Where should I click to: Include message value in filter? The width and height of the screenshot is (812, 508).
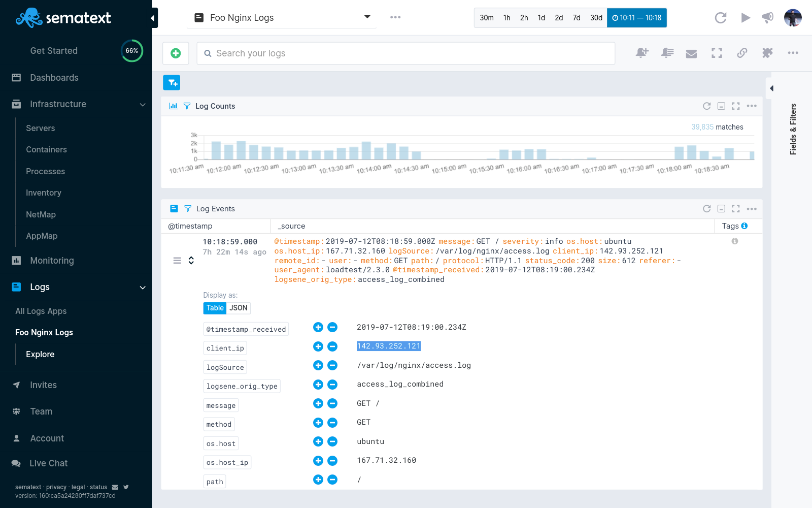click(x=318, y=403)
